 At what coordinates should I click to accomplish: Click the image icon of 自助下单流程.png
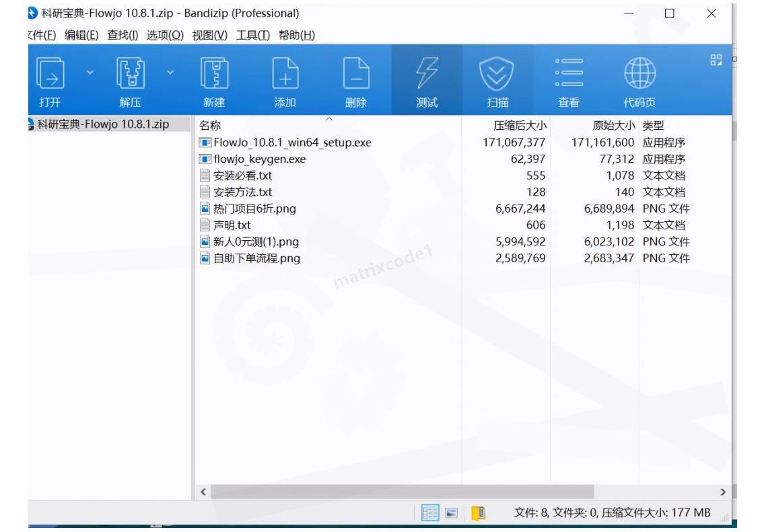point(205,259)
